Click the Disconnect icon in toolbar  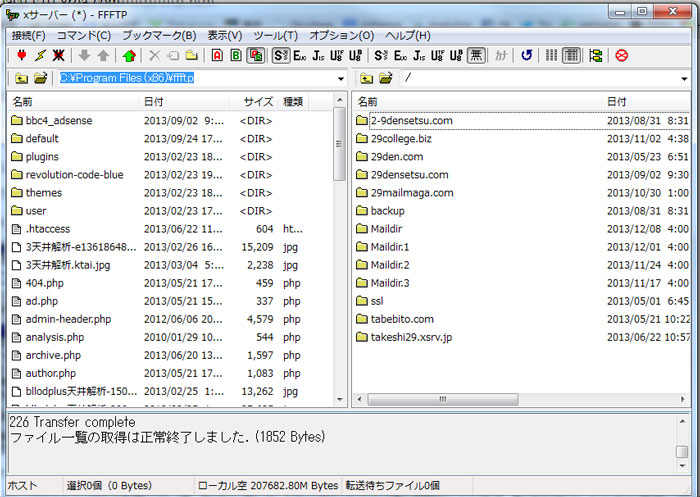[60, 56]
